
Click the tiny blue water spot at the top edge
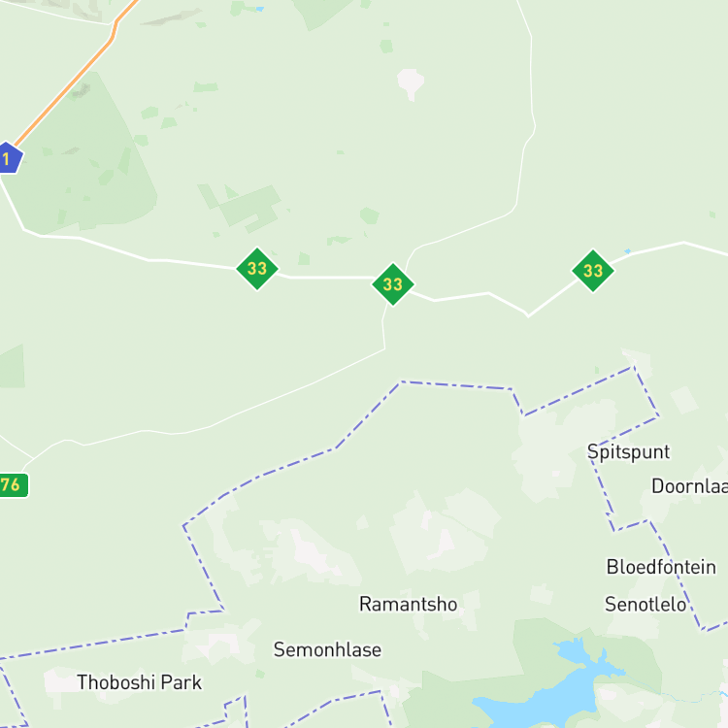pos(259,9)
